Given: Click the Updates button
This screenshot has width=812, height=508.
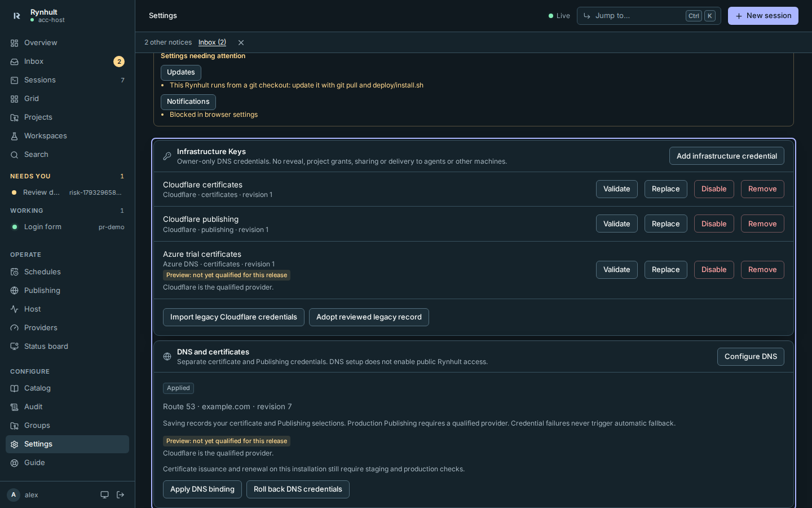Looking at the screenshot, I should [x=181, y=72].
